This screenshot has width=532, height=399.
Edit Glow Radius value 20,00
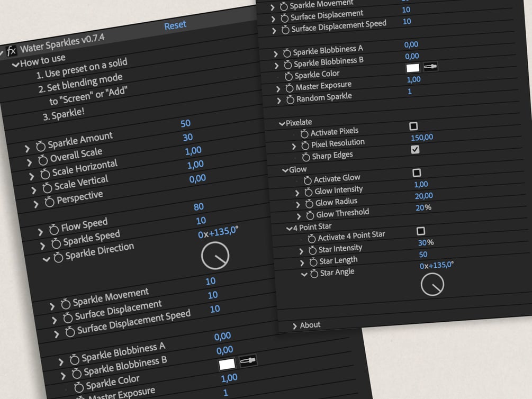pos(424,196)
